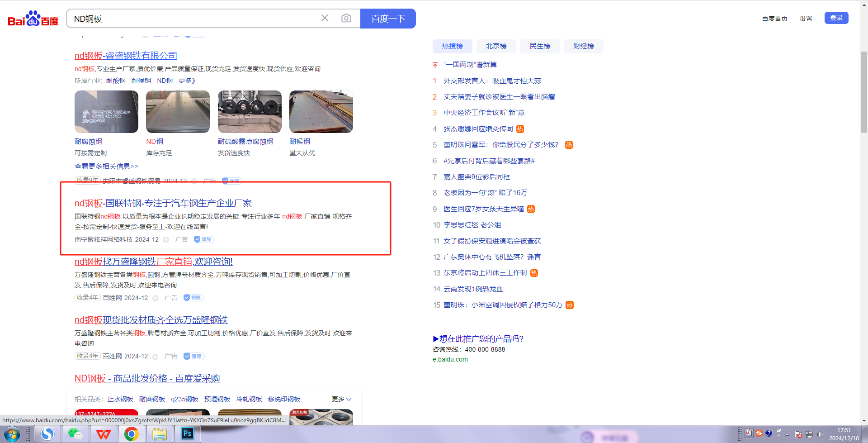Image resolution: width=868 pixels, height=443 pixels.
Task: Launch WPS Office from the taskbar
Action: click(103, 434)
